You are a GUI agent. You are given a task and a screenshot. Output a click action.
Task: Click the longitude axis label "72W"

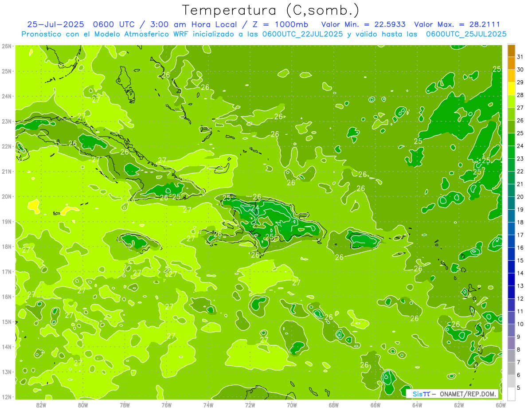(x=250, y=405)
